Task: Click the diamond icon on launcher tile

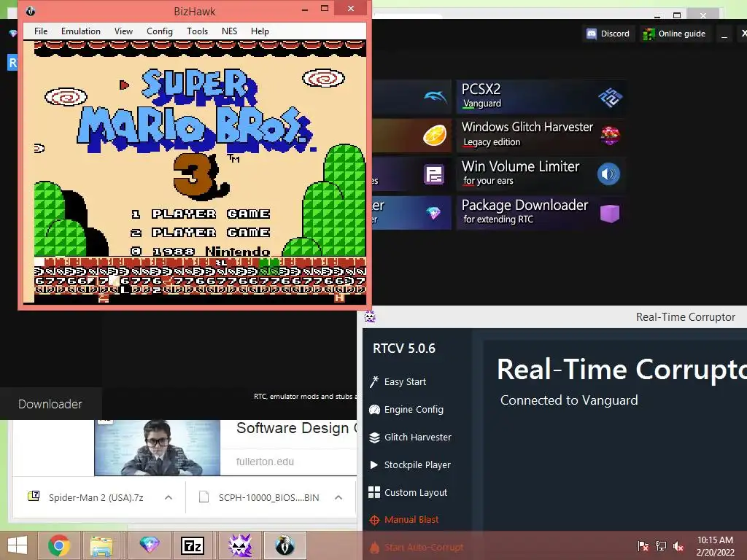Action: [x=433, y=213]
